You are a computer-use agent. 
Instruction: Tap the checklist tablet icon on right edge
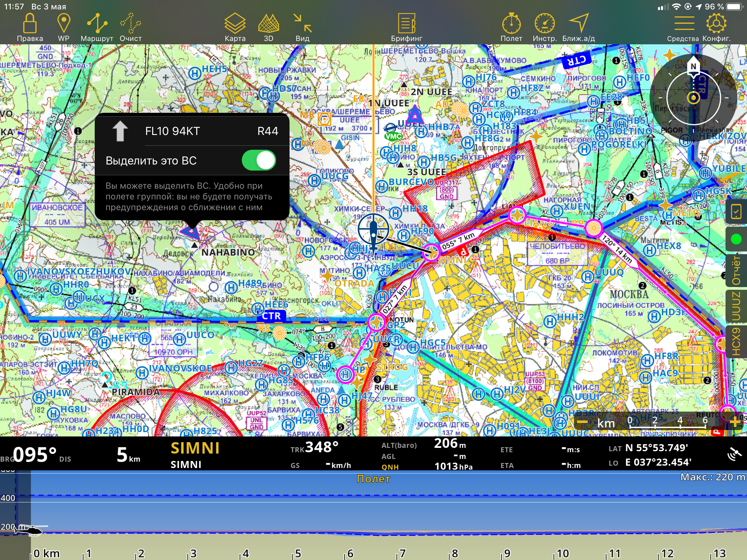[x=736, y=212]
